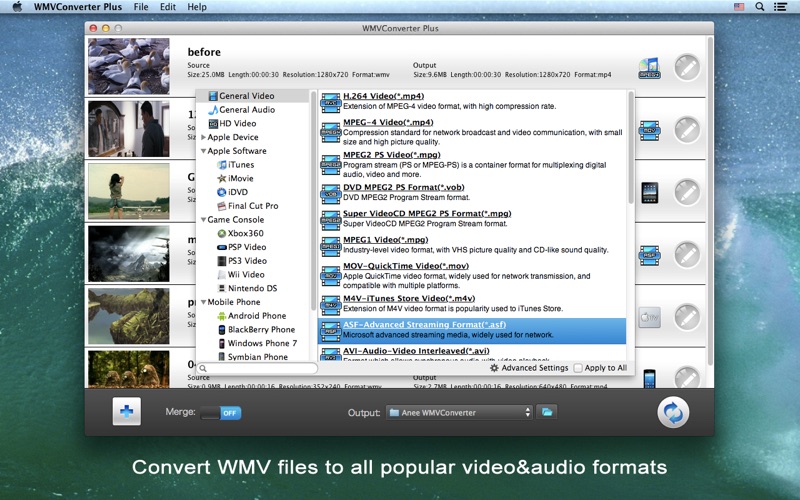
Task: Open format profile icon for 'before' video
Action: coord(649,68)
